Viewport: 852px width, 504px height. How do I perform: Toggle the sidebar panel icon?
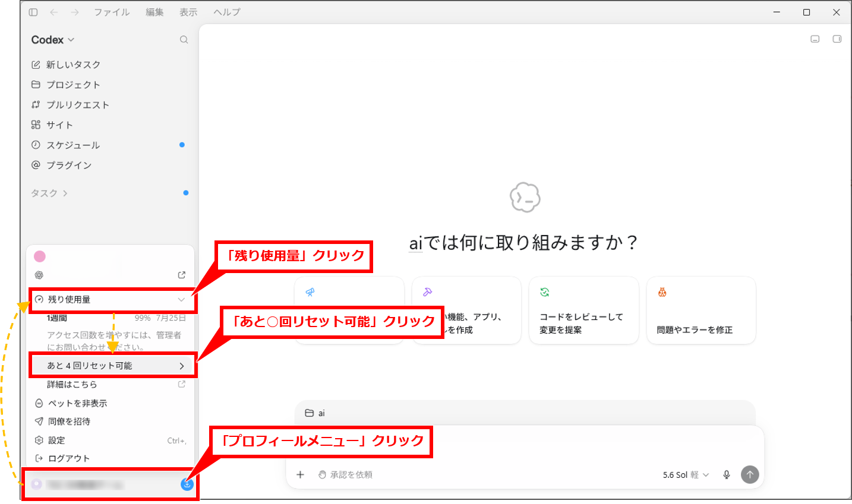point(33,12)
